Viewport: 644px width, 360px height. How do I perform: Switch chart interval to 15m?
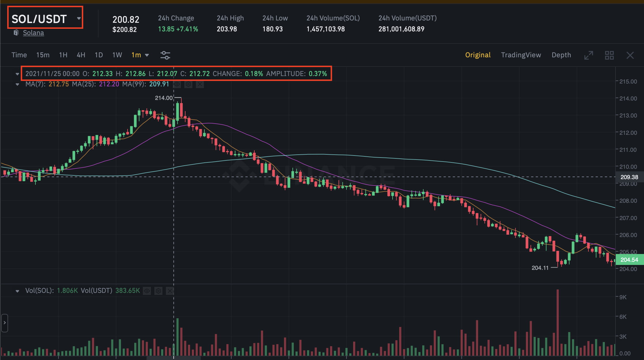43,55
